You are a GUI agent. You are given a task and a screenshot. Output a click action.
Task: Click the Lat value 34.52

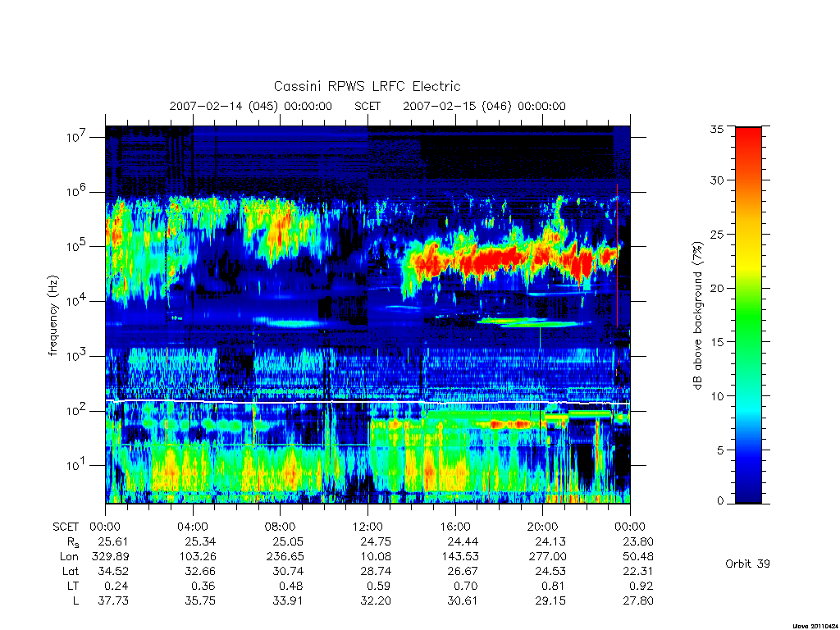coord(113,571)
